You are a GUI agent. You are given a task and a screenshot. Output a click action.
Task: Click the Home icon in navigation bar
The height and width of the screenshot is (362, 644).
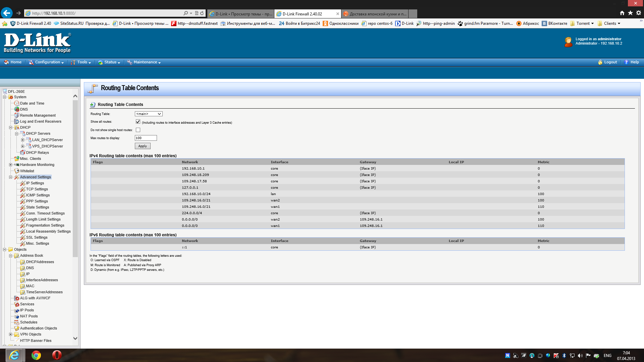(x=6, y=62)
